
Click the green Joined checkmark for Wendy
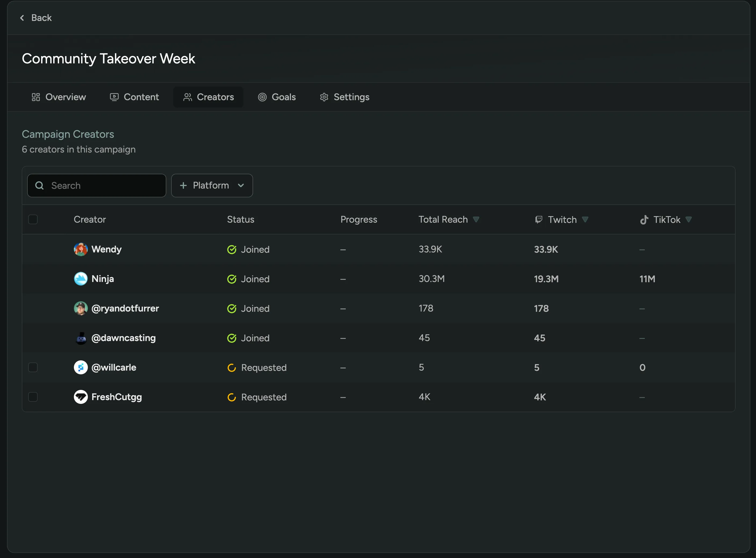[x=232, y=250]
